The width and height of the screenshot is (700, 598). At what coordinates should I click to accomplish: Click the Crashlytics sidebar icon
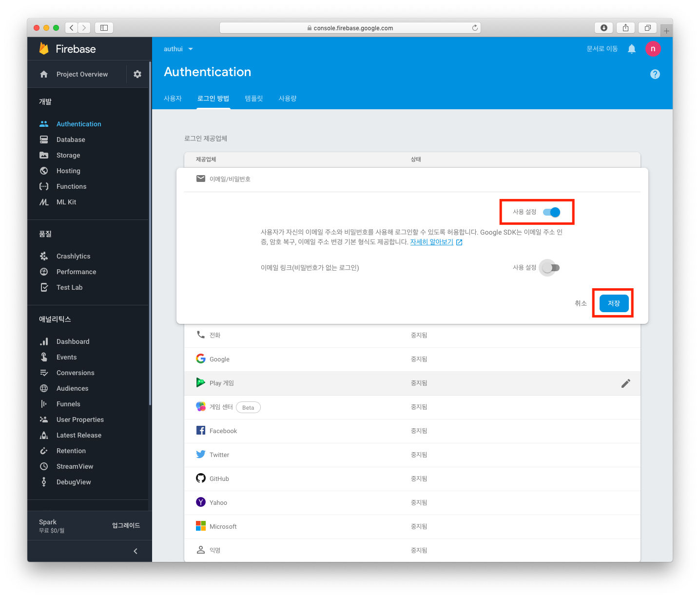[44, 256]
